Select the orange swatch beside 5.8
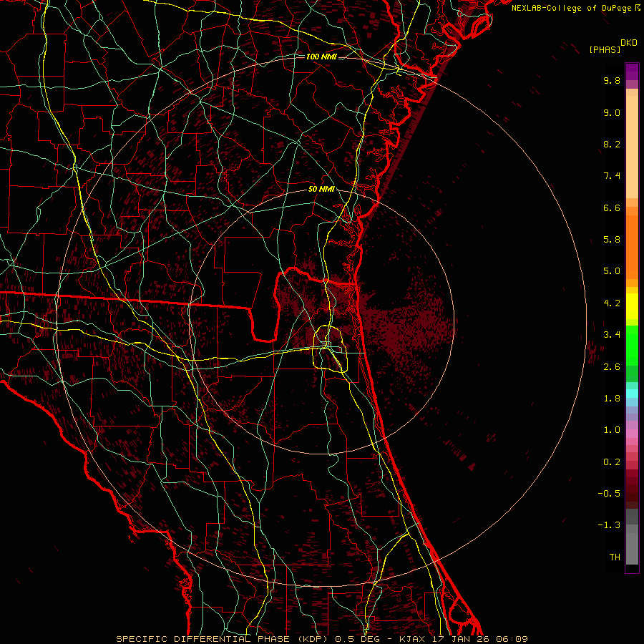Screen dimensions: 644x644 [x=632, y=240]
